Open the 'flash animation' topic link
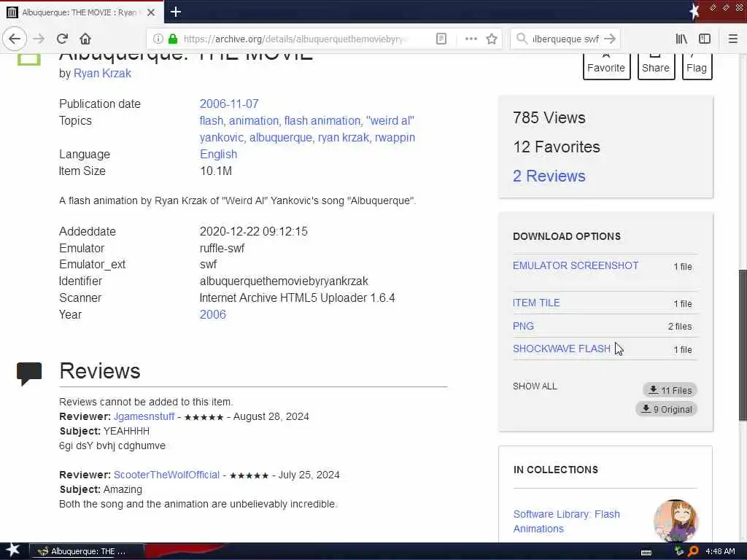 tap(323, 120)
